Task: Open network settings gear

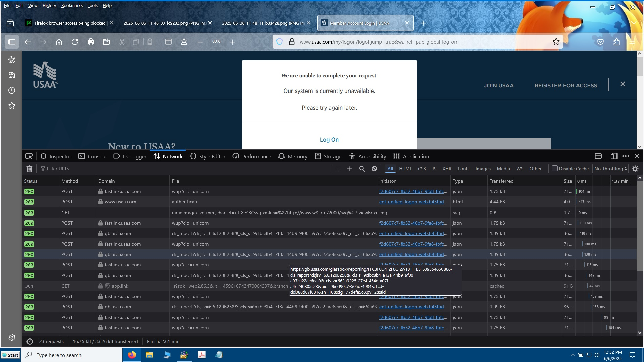Action: (x=635, y=169)
